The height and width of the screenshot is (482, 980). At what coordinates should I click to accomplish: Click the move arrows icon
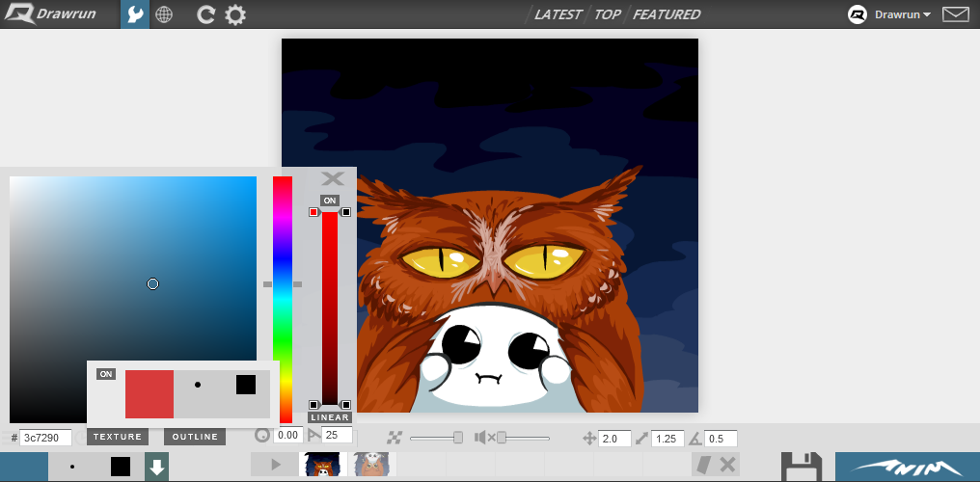(x=588, y=439)
